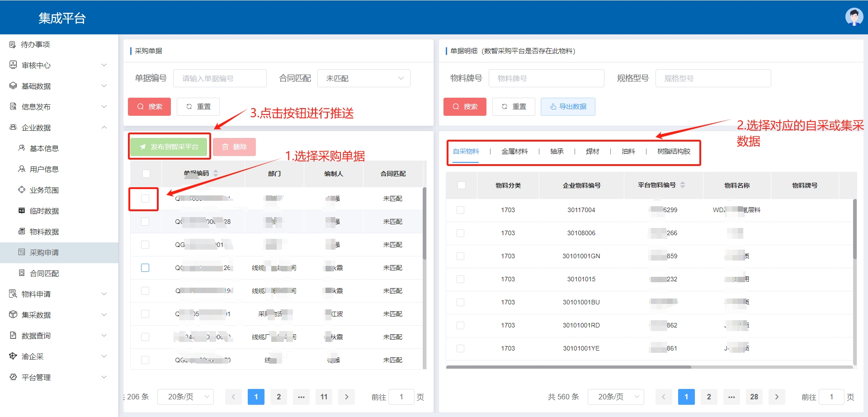Select the first purchase order row checkbox

145,199
